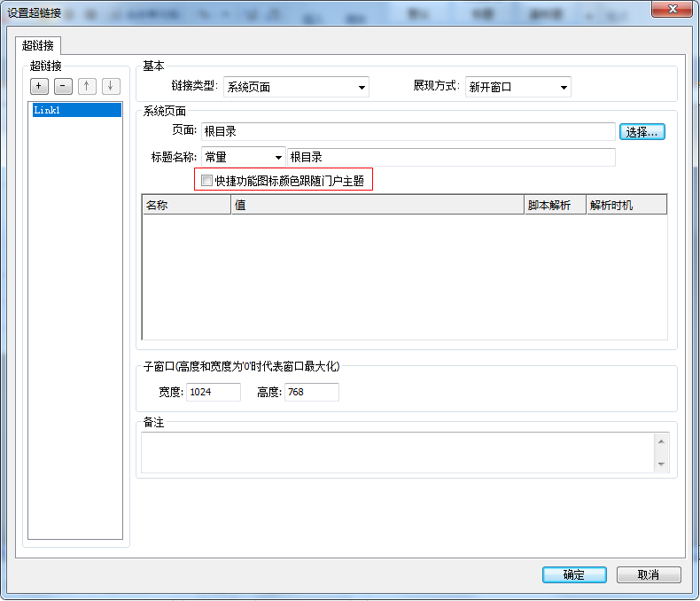Image resolution: width=700 pixels, height=601 pixels.
Task: Cancel with the 取消 button
Action: point(649,574)
